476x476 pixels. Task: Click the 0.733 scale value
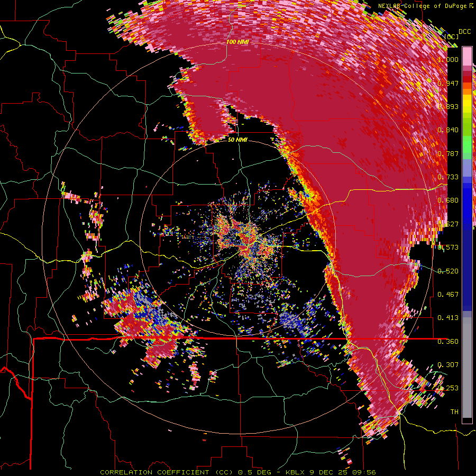pos(448,177)
